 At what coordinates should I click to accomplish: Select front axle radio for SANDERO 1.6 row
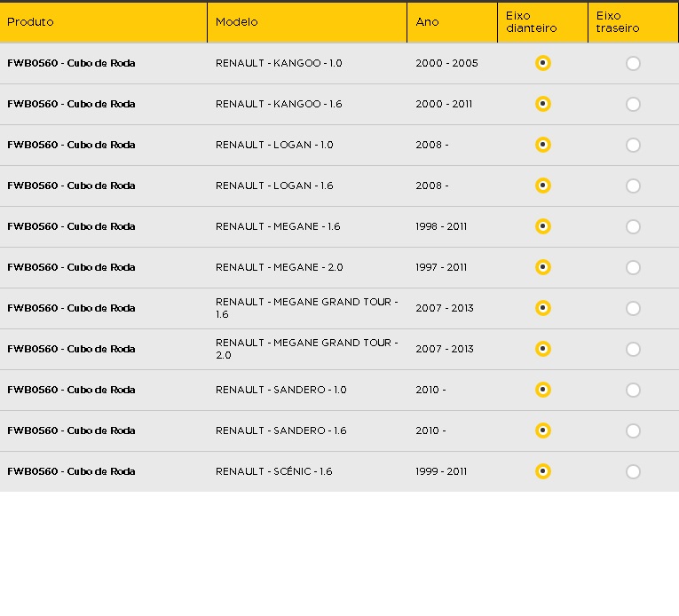click(x=542, y=430)
